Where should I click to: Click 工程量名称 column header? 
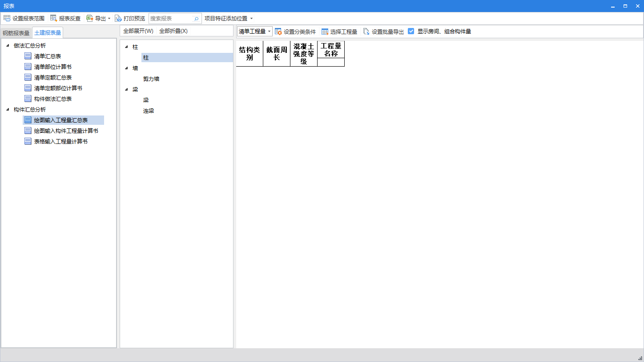[x=331, y=50]
